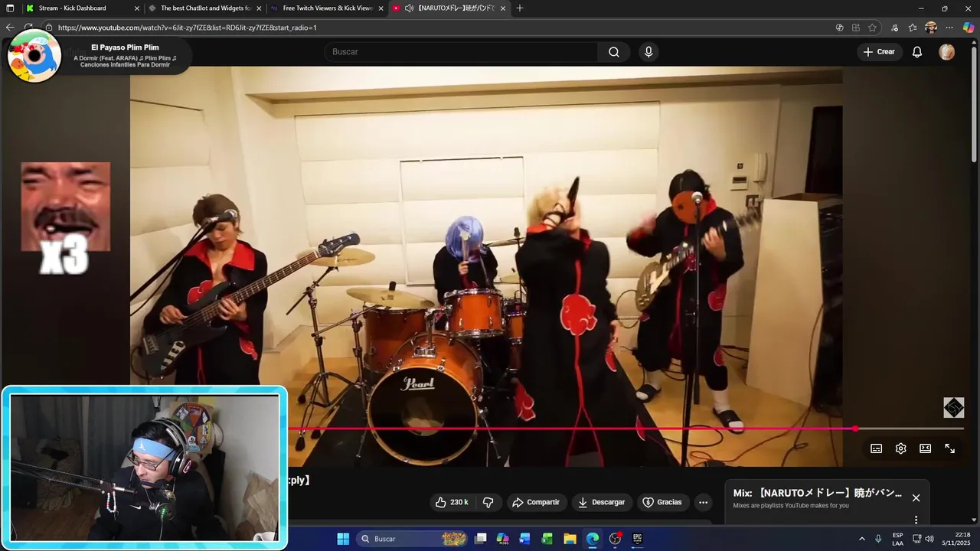Open Edge settings and more menu
Screen dimensions: 980x551
pos(949,28)
